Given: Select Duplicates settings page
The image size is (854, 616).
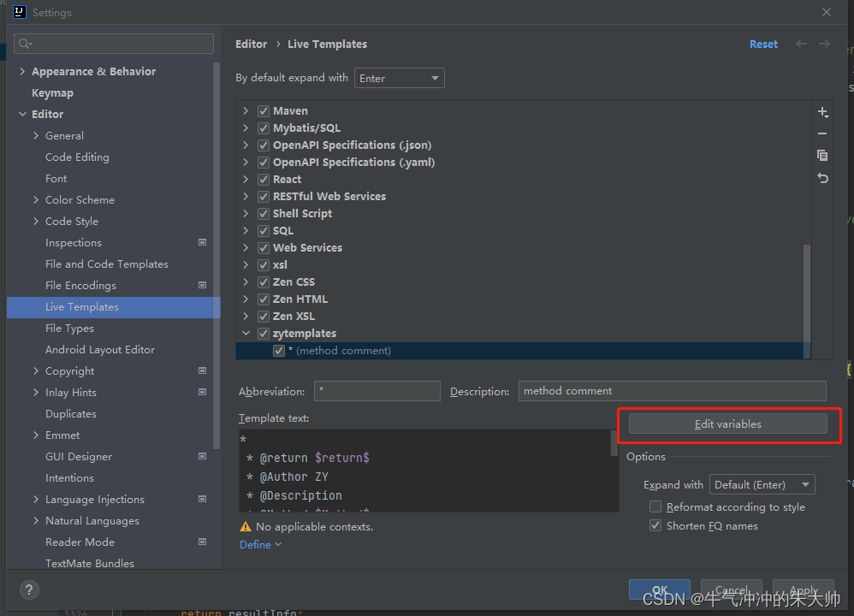Looking at the screenshot, I should pyautogui.click(x=71, y=414).
